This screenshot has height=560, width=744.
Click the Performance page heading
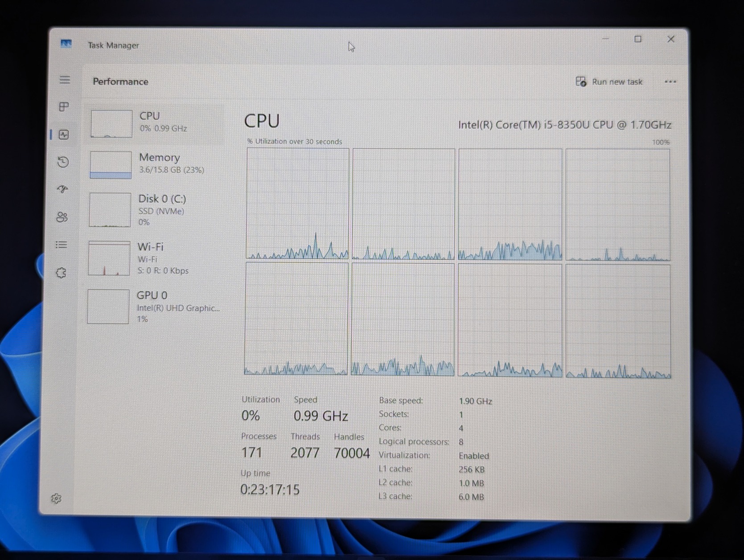point(120,82)
